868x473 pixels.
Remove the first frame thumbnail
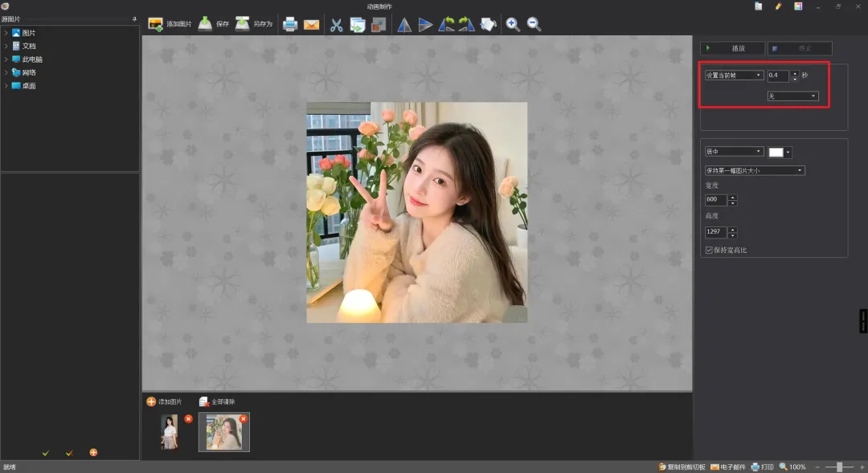[188, 418]
